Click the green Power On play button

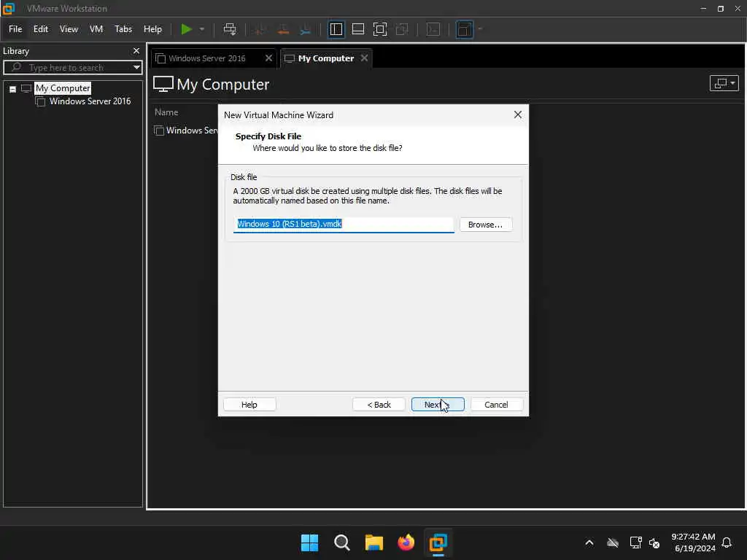[186, 29]
